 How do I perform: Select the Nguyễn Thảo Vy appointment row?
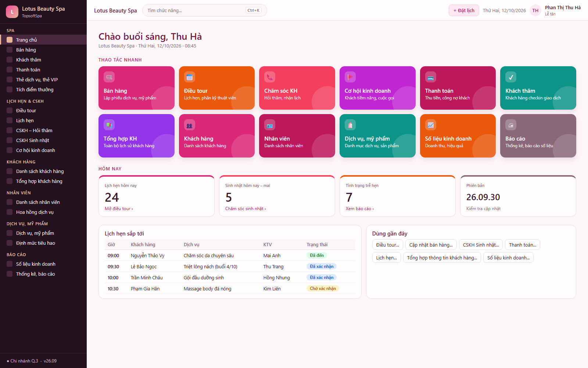click(230, 255)
